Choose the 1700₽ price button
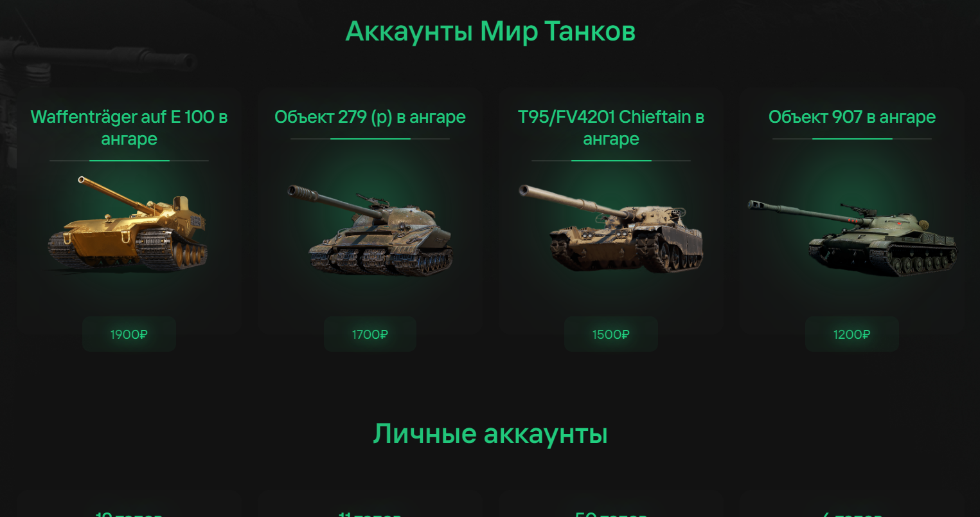980x517 pixels. click(x=370, y=334)
